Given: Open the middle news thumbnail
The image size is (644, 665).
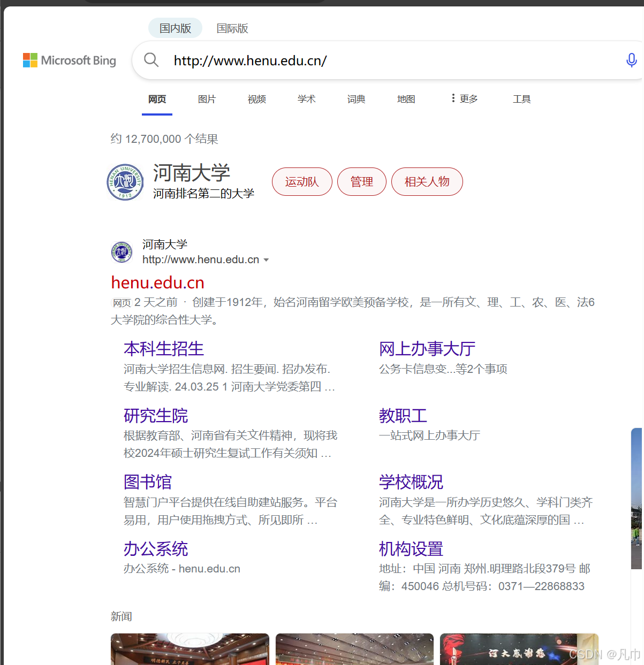Looking at the screenshot, I should pyautogui.click(x=354, y=649).
